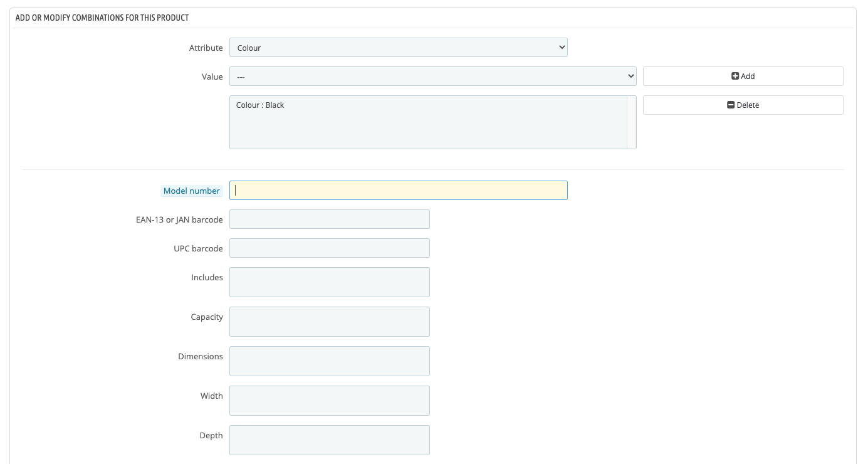This screenshot has height=464, width=868.
Task: Click the Capacity text area
Action: [329, 322]
